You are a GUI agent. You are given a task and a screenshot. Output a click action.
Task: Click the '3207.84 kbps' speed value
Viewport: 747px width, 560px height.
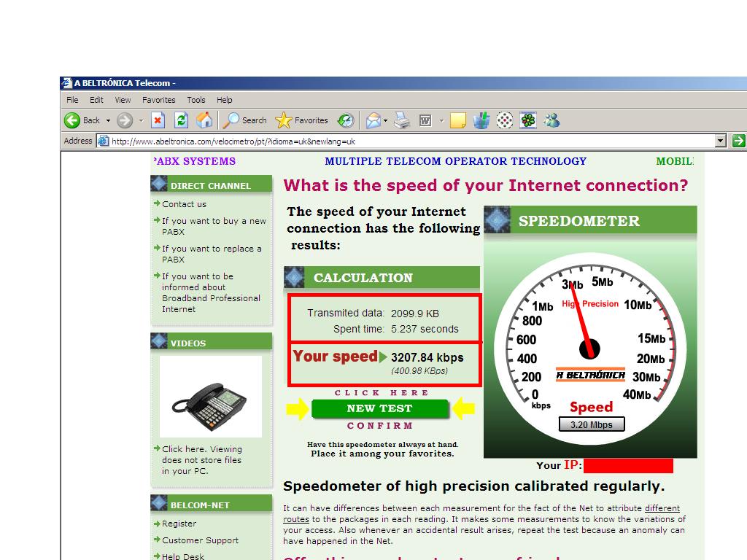427,357
